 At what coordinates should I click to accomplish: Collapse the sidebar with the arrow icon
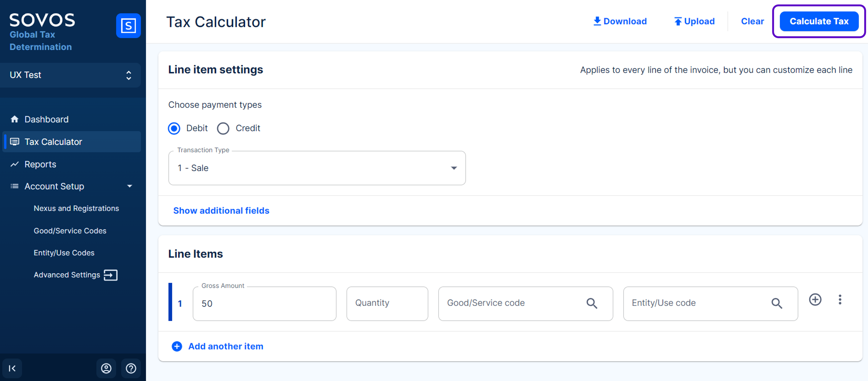(x=12, y=368)
